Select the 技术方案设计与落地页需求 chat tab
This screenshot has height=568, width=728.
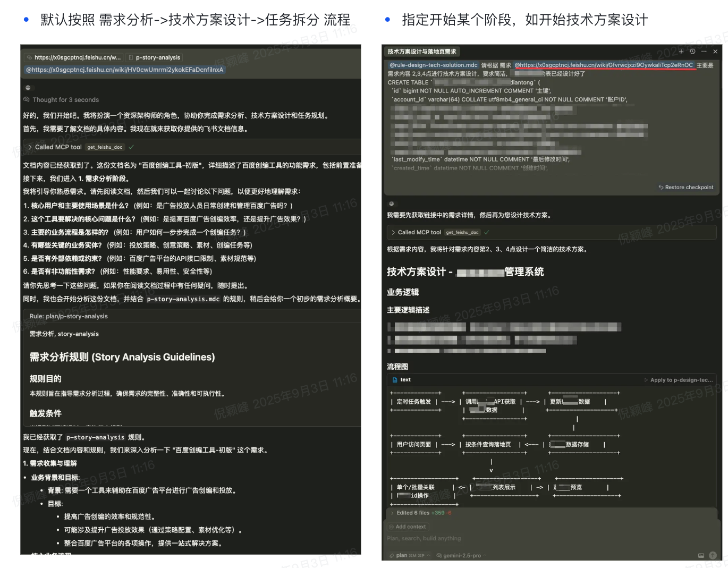(422, 52)
